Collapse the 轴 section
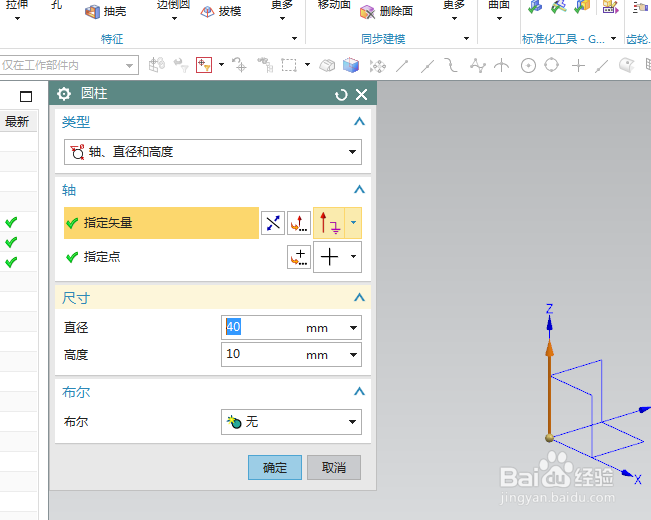 tap(359, 190)
